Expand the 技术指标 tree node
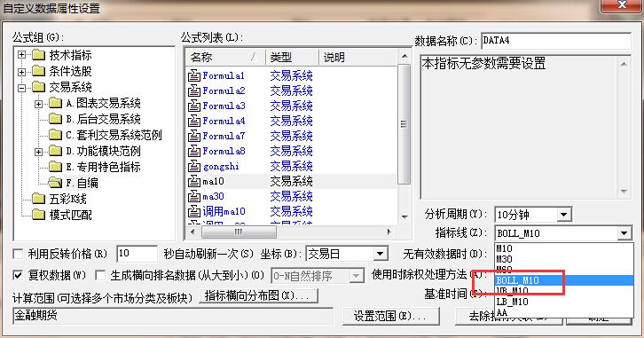Screen dimensions: 644x338 coord(22,55)
